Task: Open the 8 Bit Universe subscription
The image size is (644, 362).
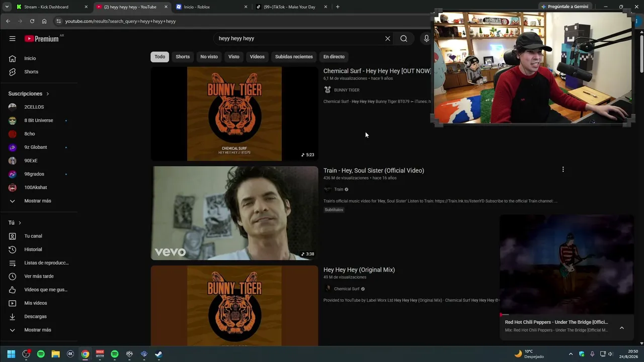Action: 39,121
